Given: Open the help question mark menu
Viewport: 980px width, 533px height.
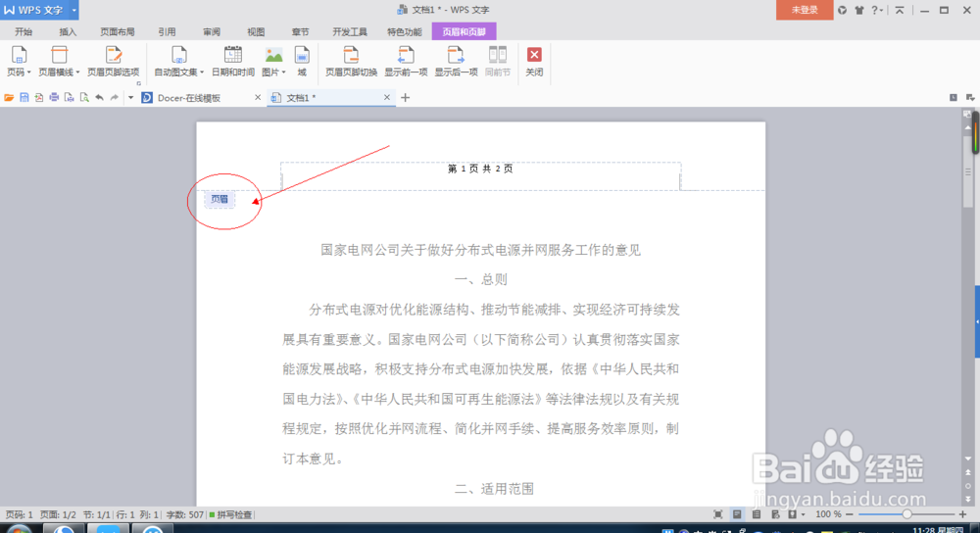Looking at the screenshot, I should [x=877, y=10].
